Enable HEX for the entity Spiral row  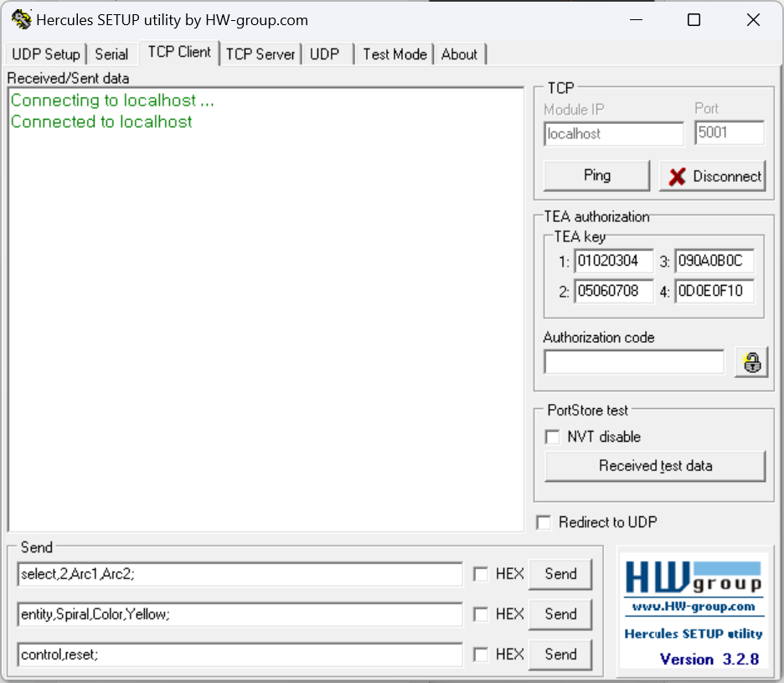click(481, 614)
